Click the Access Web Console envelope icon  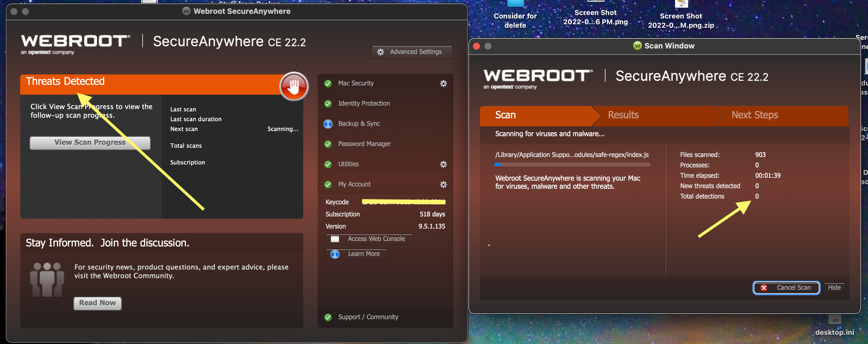point(335,239)
